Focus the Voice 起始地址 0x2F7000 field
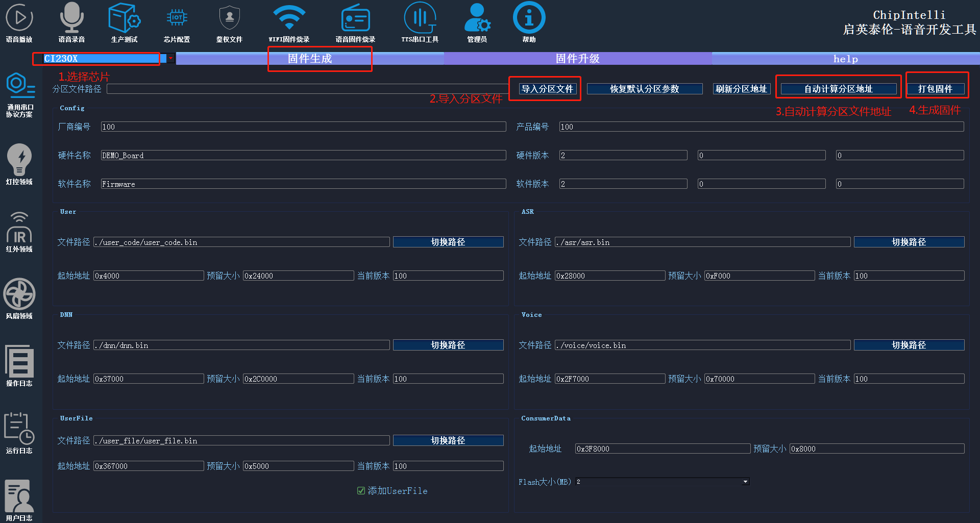The image size is (980, 523). tap(610, 379)
